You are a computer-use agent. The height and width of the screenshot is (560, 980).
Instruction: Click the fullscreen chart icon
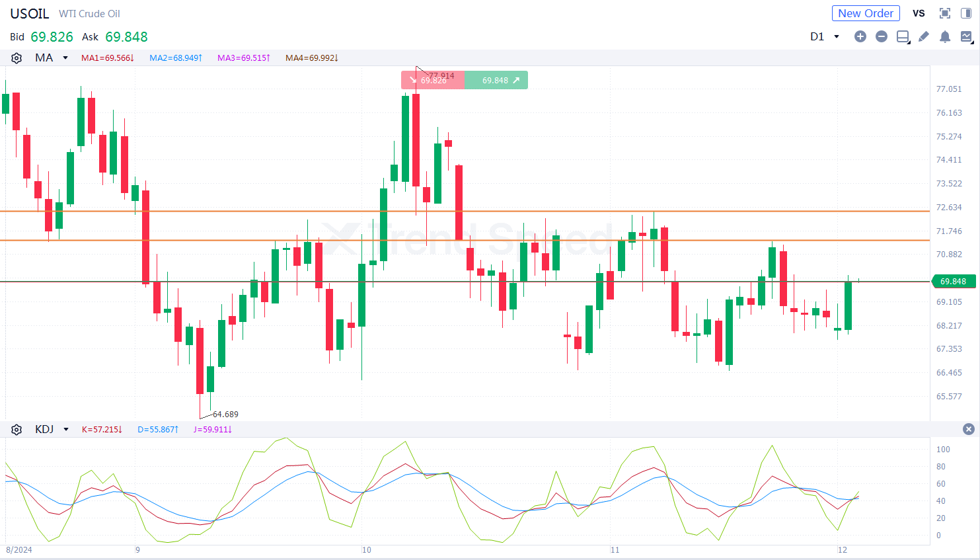click(944, 13)
